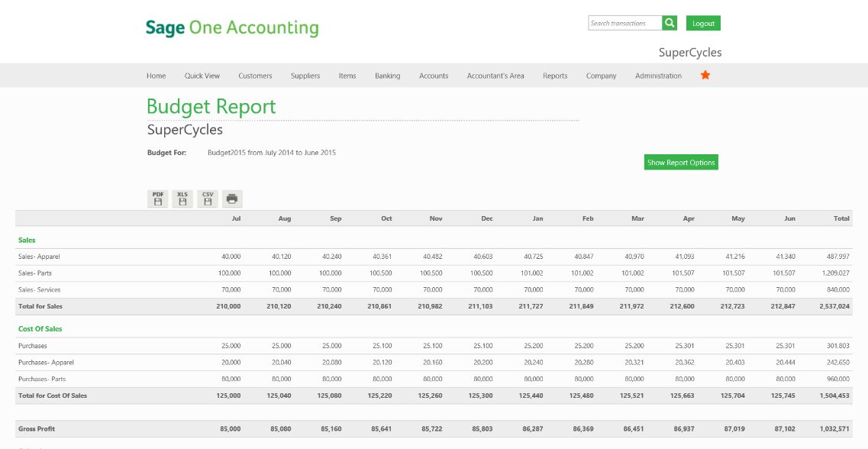Open the Accounts menu

click(434, 76)
